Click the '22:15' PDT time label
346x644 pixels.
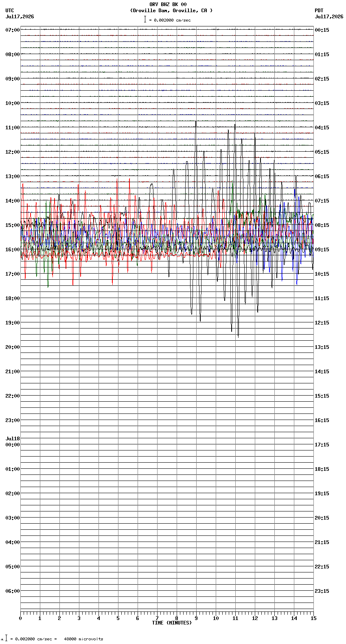pyautogui.click(x=322, y=567)
